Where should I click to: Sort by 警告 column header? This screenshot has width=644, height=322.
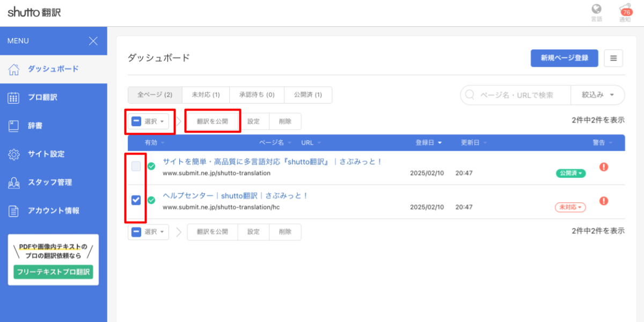click(x=603, y=143)
